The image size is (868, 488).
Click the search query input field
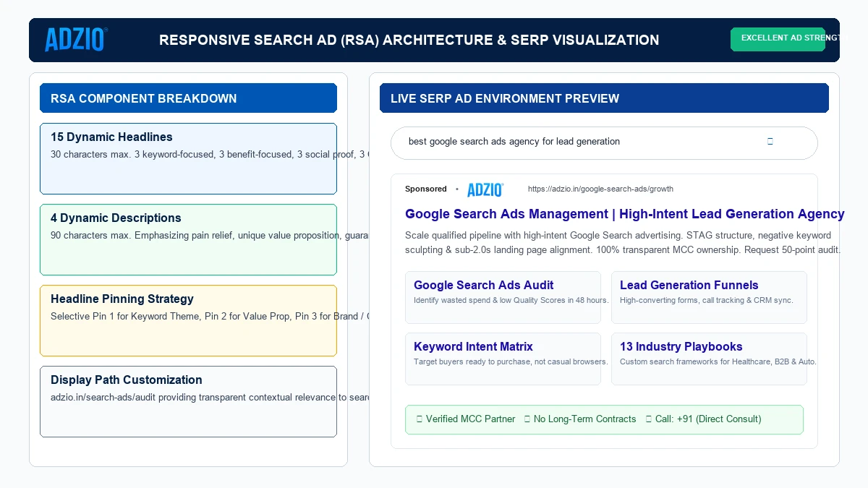(604, 142)
